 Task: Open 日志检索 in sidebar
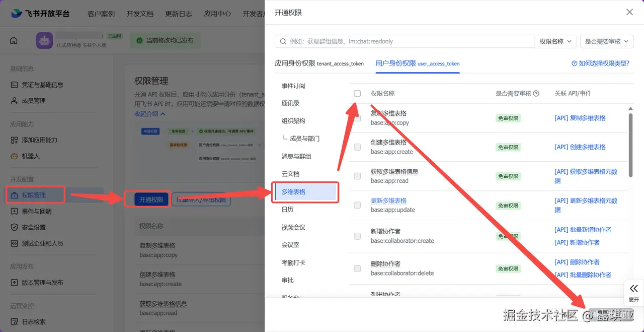(34, 321)
